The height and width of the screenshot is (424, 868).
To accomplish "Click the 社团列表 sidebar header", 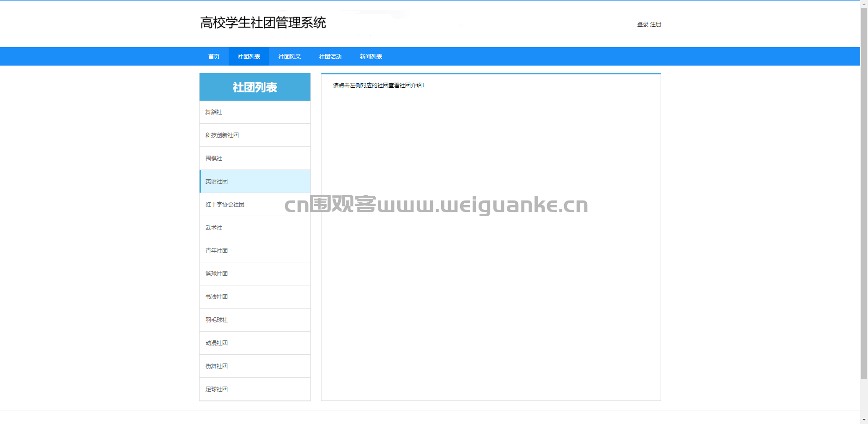I will pos(255,87).
